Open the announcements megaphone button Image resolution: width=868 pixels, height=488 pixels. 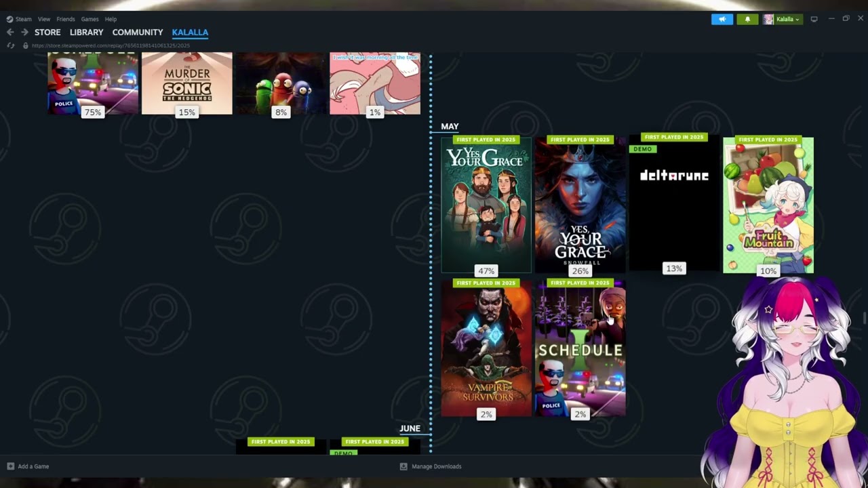click(722, 19)
